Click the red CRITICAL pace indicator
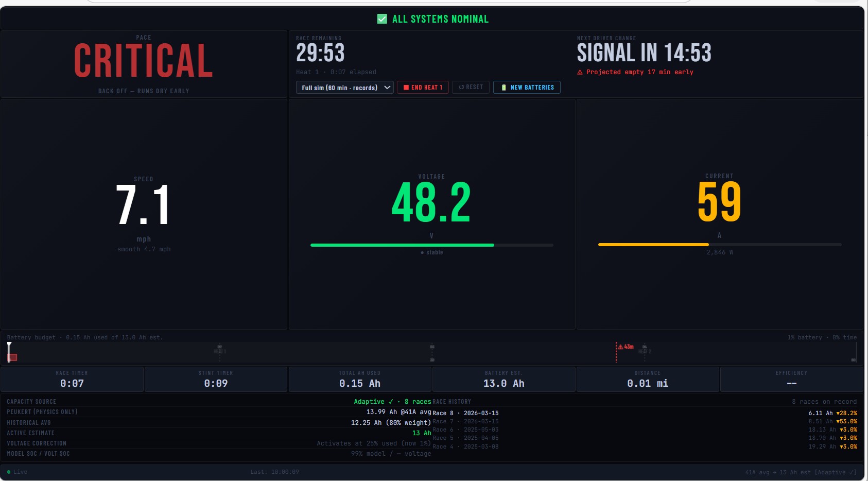The image size is (868, 481). pos(144,61)
